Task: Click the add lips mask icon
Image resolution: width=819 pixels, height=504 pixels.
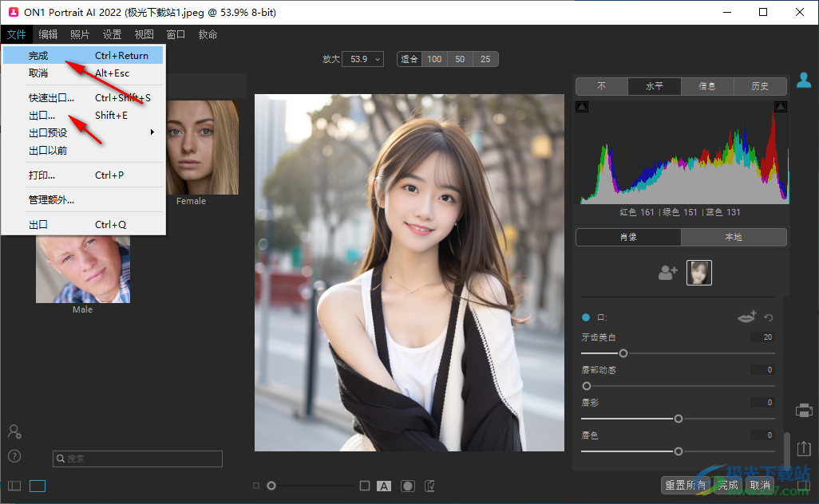Action: tap(747, 317)
